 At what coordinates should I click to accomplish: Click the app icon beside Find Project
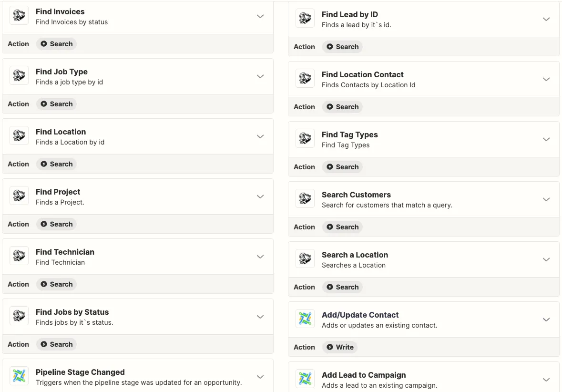point(19,196)
